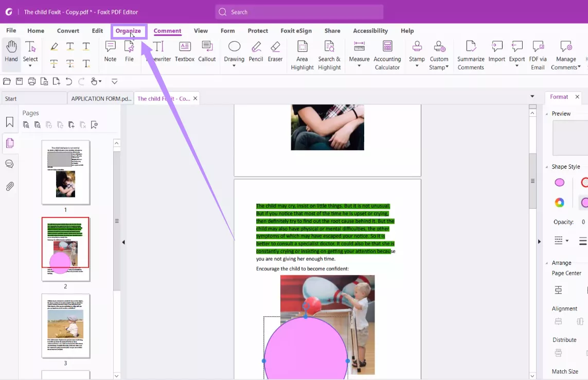Image resolution: width=588 pixels, height=380 pixels.
Task: Select the Note comment tool
Action: click(x=110, y=51)
